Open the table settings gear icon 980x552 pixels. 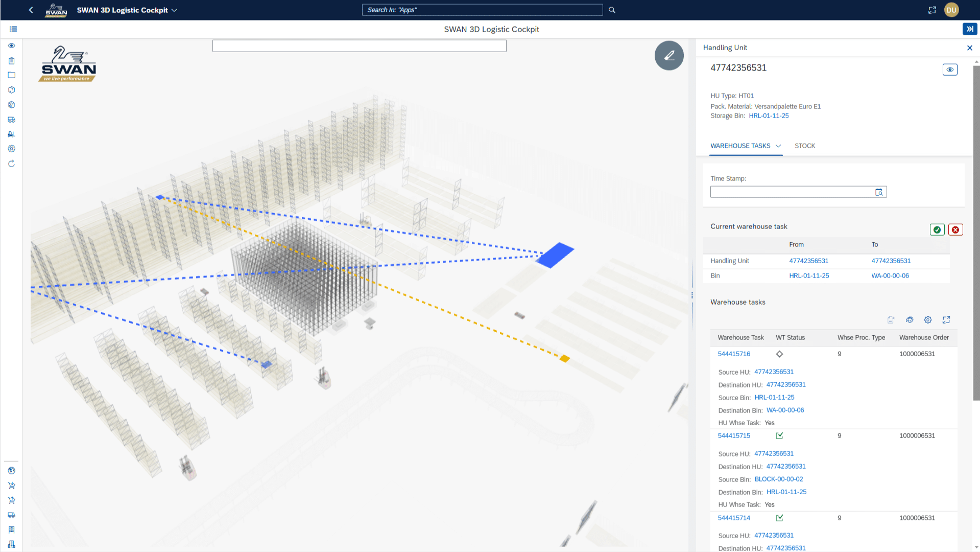928,320
